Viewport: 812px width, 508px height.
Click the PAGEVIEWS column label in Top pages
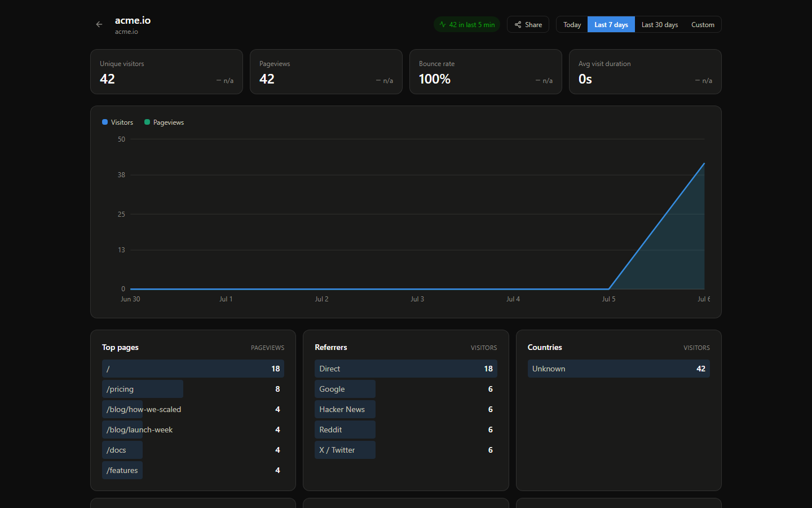(x=267, y=348)
